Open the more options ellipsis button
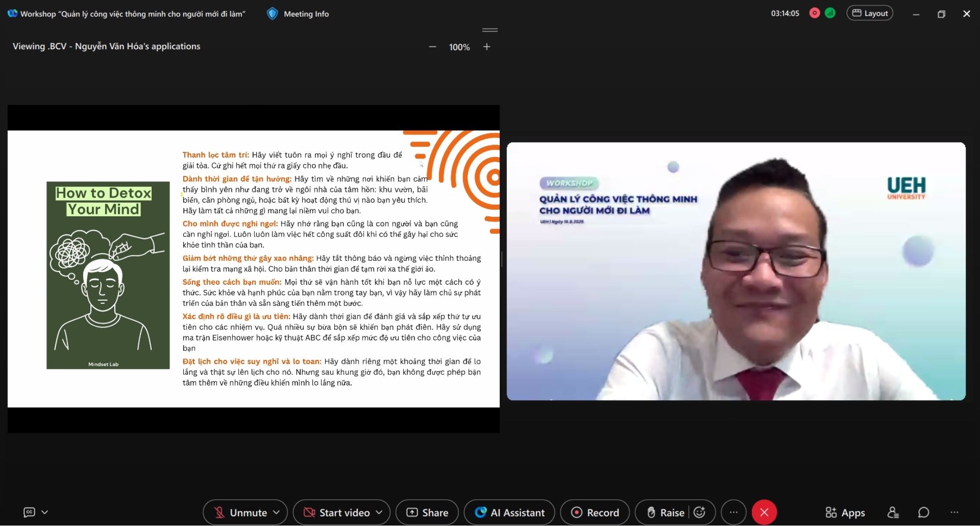Screen dimensions: 980x526 click(733, 513)
